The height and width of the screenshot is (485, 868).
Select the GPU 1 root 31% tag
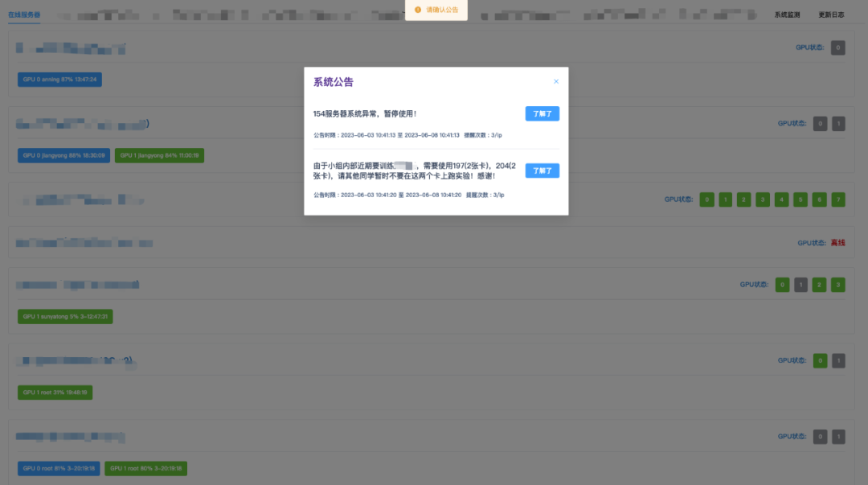[x=55, y=393]
